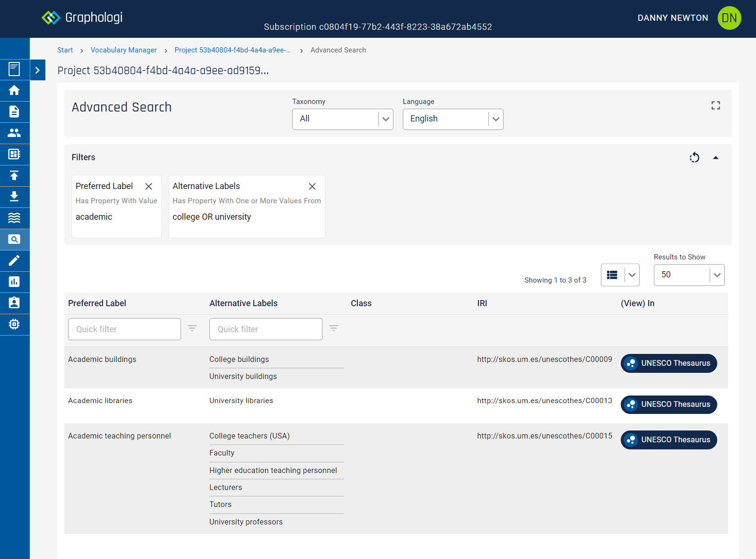The height and width of the screenshot is (559, 756).
Task: Click the University libraries alternative label
Action: 241,401
